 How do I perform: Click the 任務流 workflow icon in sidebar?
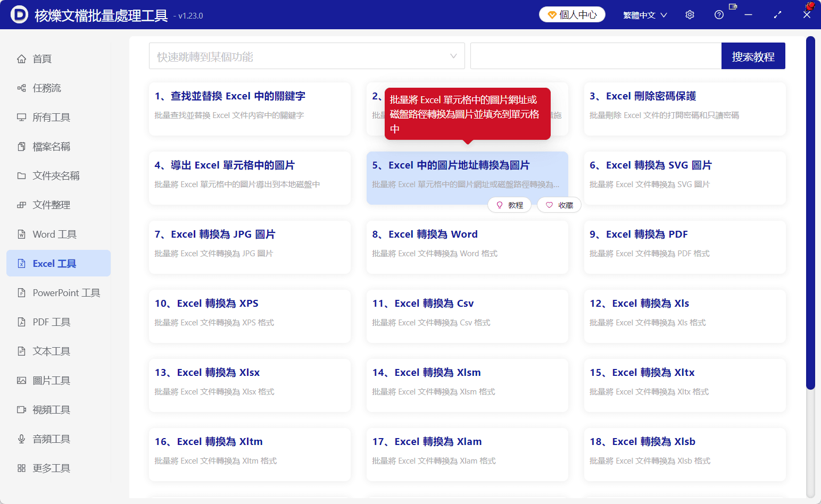(22, 88)
